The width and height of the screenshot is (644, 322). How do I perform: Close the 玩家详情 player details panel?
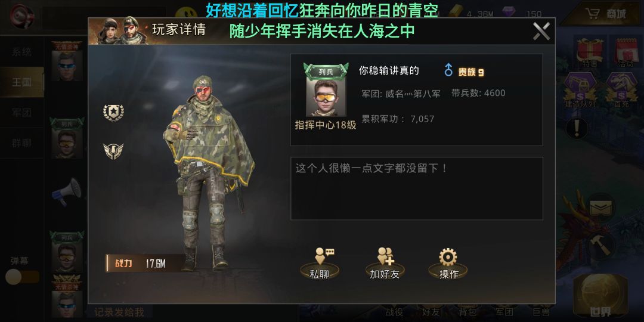541,31
